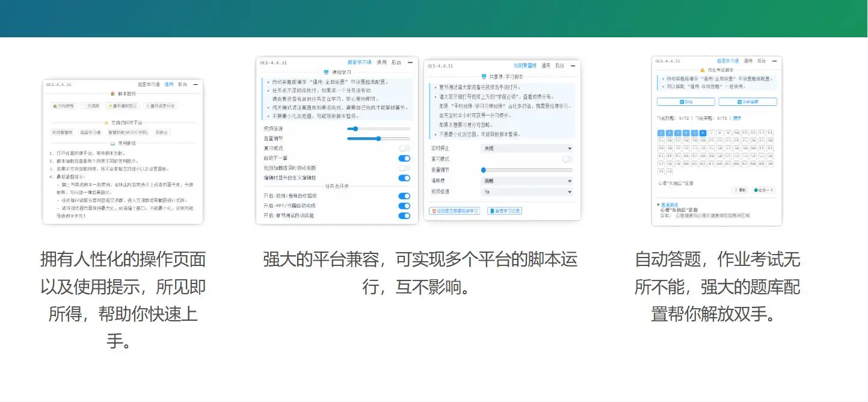Click the green dot icon on 自动一下 button
The width and height of the screenshot is (868, 402).
[x=756, y=190]
